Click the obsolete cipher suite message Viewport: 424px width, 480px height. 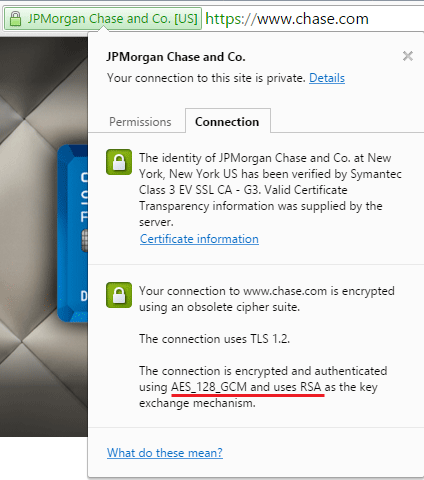267,299
